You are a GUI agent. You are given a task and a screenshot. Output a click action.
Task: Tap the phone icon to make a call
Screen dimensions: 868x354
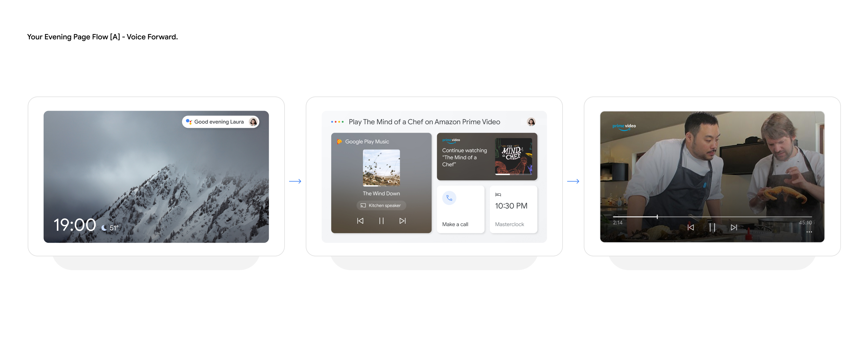pyautogui.click(x=449, y=198)
